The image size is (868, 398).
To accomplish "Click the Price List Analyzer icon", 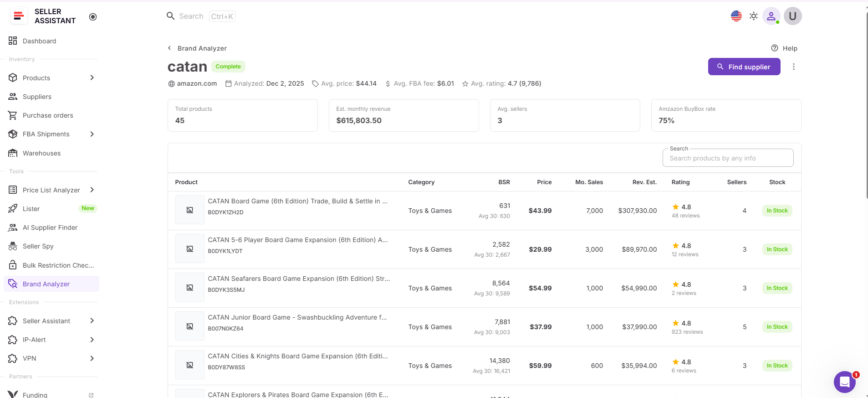I will (13, 190).
